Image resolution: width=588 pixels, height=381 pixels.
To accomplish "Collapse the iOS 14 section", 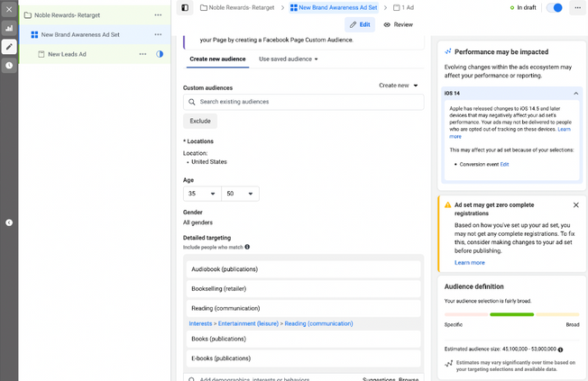I will (x=576, y=94).
